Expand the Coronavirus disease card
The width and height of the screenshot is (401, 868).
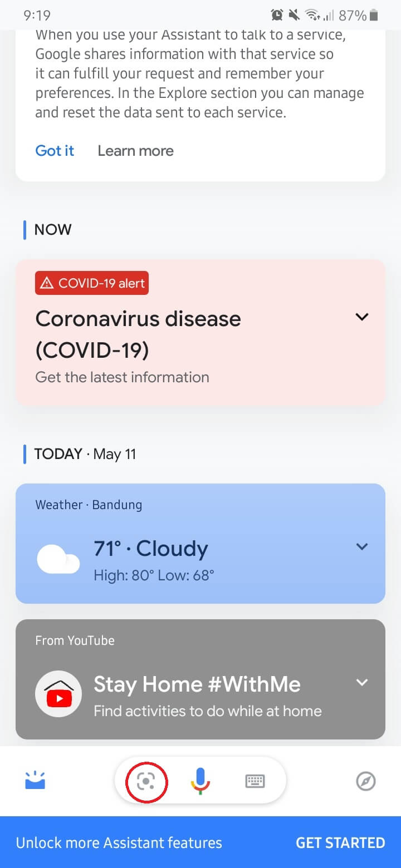point(362,317)
